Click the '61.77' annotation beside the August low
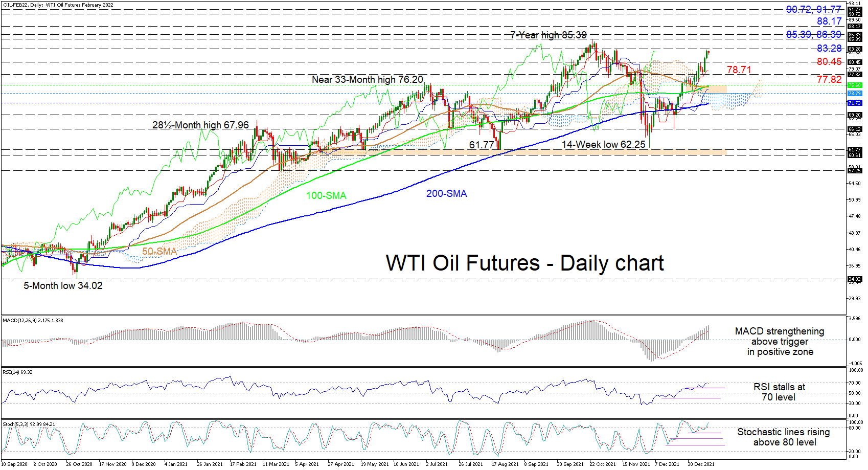Image resolution: width=868 pixels, height=470 pixels. pos(482,145)
